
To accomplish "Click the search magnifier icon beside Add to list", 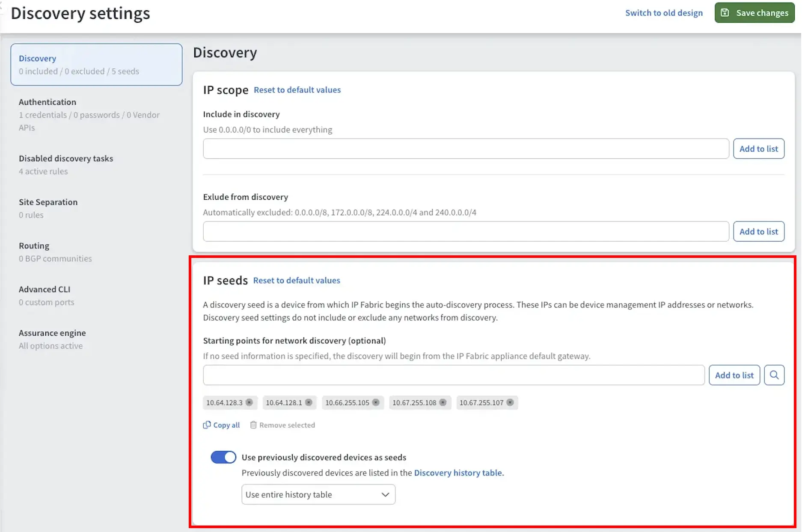I will point(774,375).
